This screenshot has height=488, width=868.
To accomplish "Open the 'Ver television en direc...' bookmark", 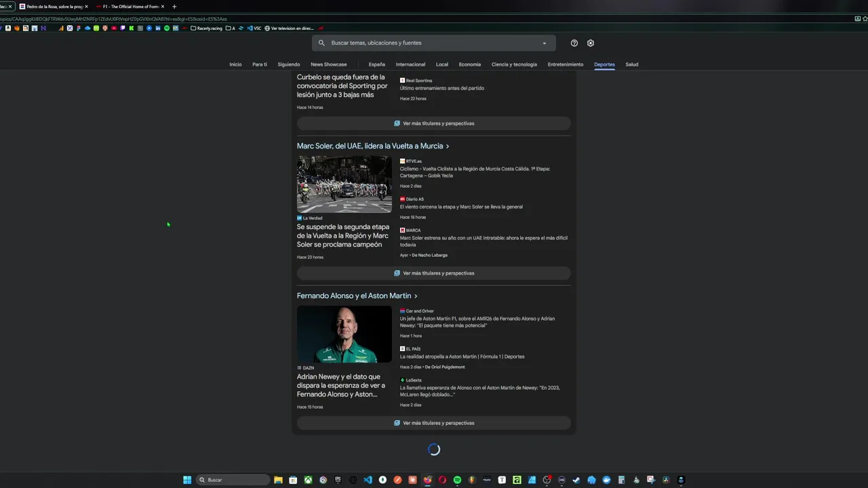I will tap(290, 28).
